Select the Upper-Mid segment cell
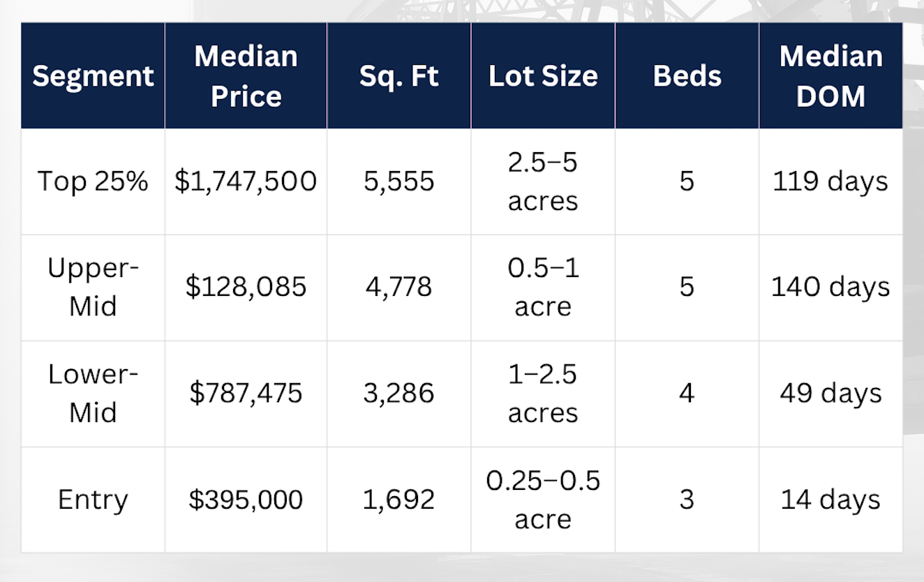Viewport: 924px width, 582px height. tap(93, 287)
